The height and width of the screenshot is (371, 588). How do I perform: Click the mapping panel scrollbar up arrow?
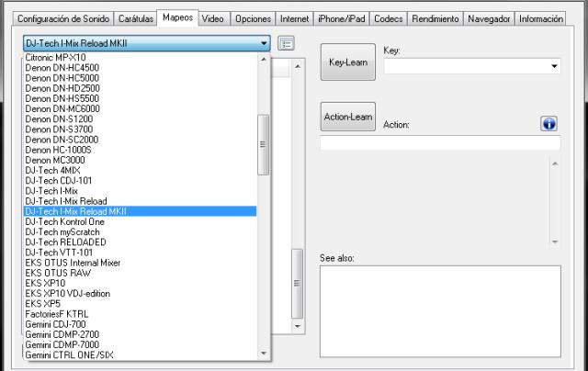298,67
